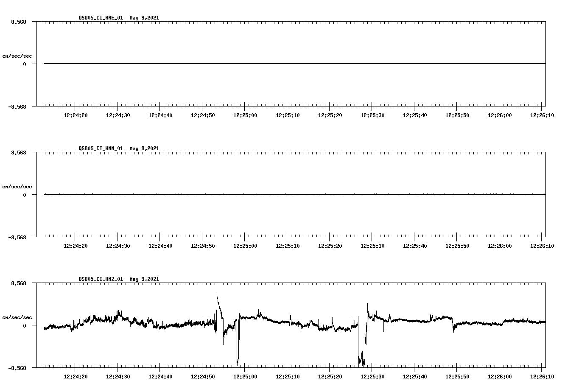
Task: Click the large spike near 12:24:53 on the HNZ trace
Action: [x=214, y=297]
